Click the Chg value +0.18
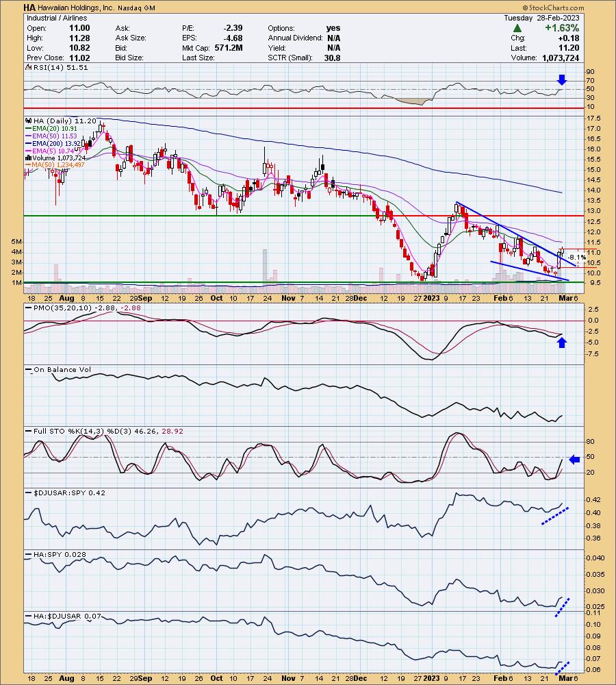The image size is (616, 685). 569,38
